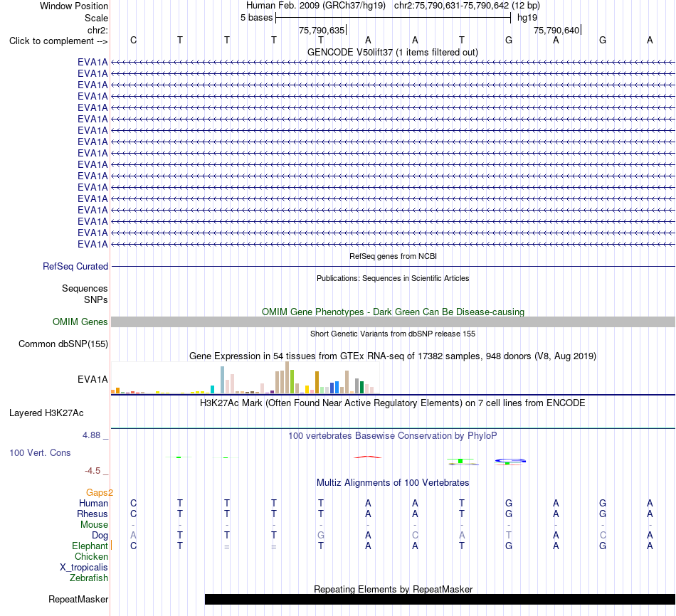This screenshot has height=616, width=676.
Task: Click the RefSeq Curated intron line
Action: tap(393, 267)
